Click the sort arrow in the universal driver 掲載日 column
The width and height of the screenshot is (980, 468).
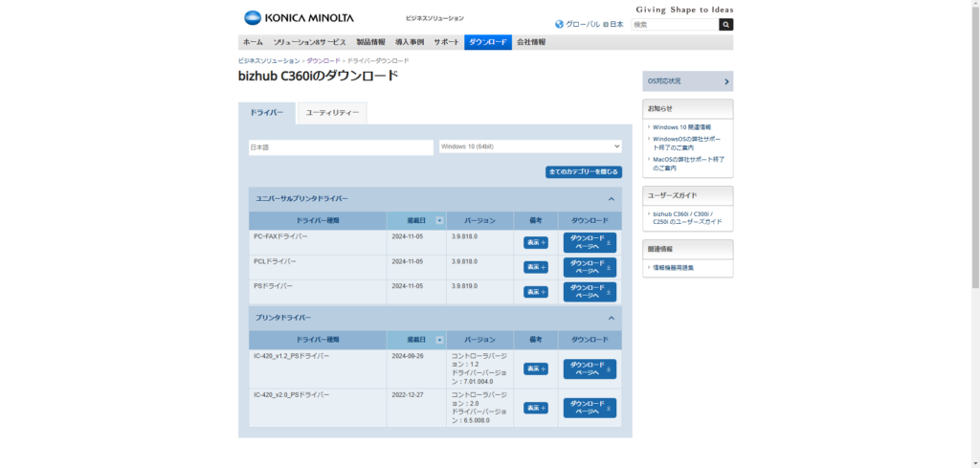tap(439, 220)
